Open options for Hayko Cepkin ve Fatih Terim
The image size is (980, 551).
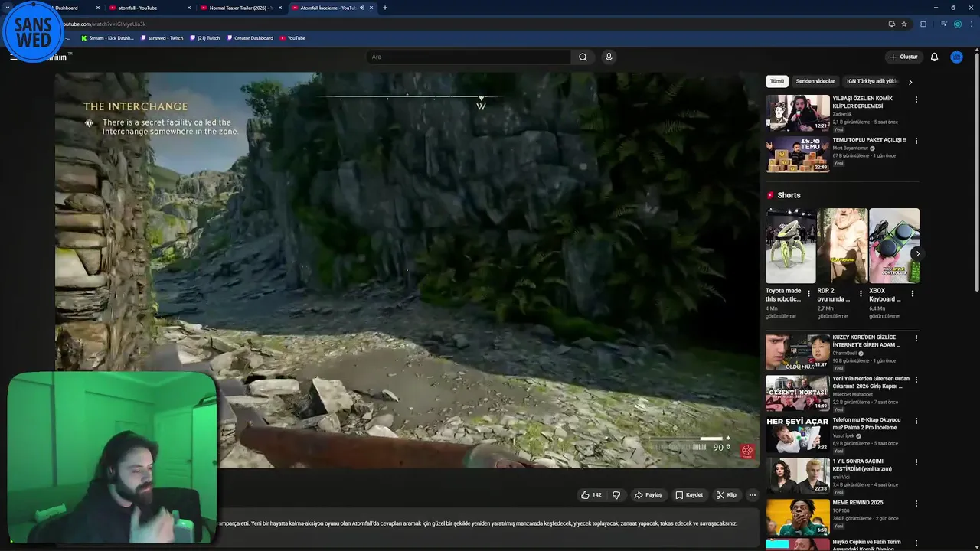[x=916, y=543]
